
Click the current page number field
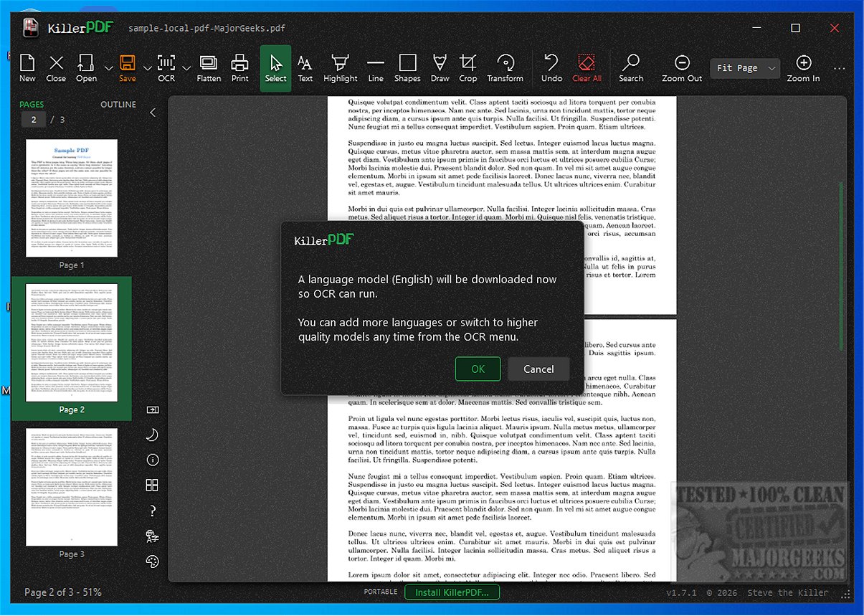[x=34, y=120]
